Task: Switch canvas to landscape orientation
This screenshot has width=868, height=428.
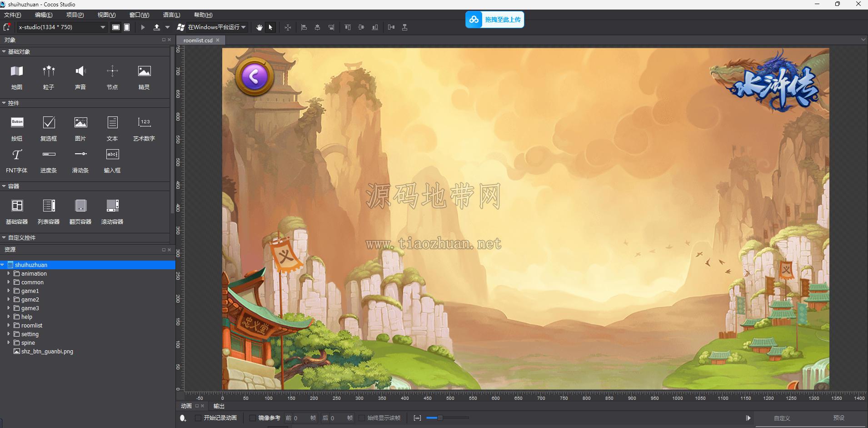Action: pyautogui.click(x=116, y=27)
